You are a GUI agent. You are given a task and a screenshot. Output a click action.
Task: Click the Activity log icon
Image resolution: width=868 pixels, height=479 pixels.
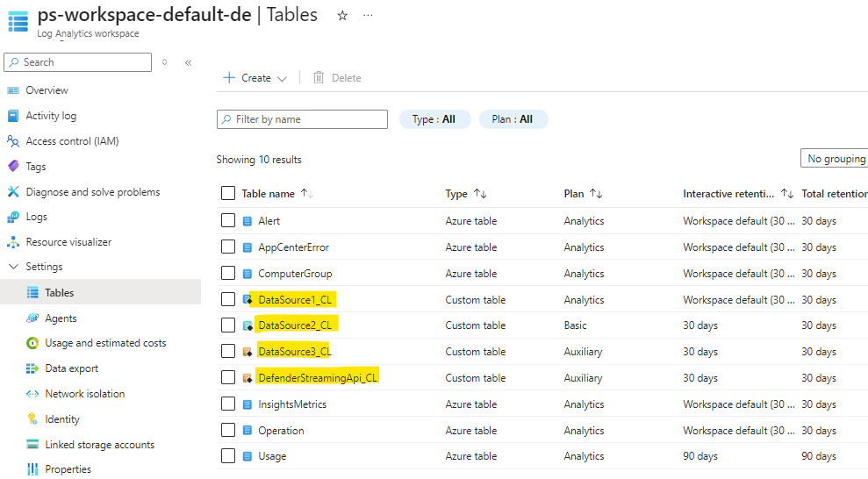[13, 116]
